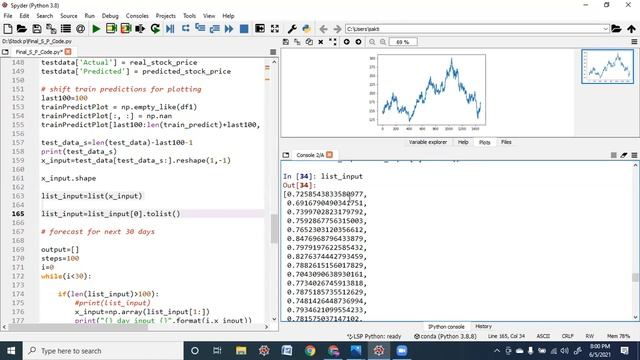Open Preferences with the wrench icon
Image resolution: width=640 pixels, height=360 pixels.
(x=292, y=29)
